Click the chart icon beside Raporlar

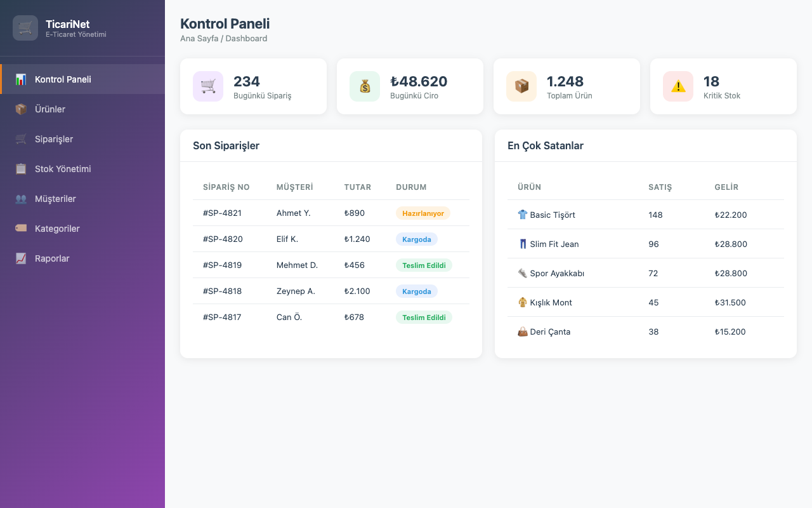(x=21, y=258)
